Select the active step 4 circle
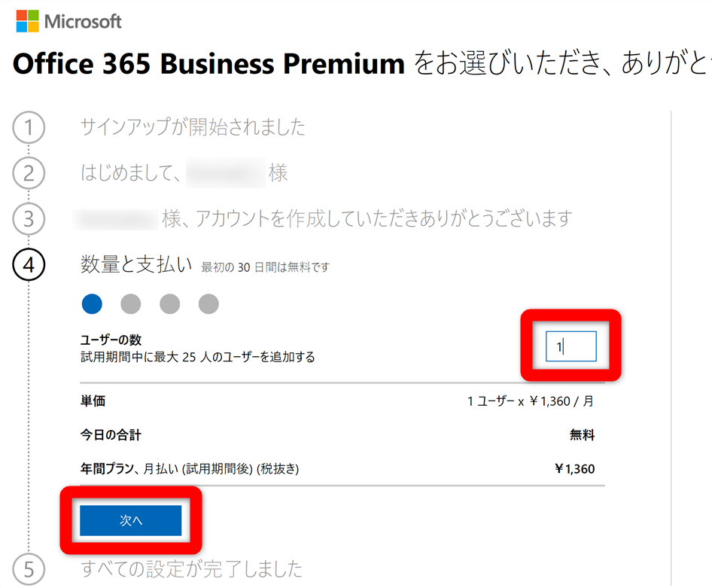Viewport: 712px width, 588px height. (x=29, y=265)
